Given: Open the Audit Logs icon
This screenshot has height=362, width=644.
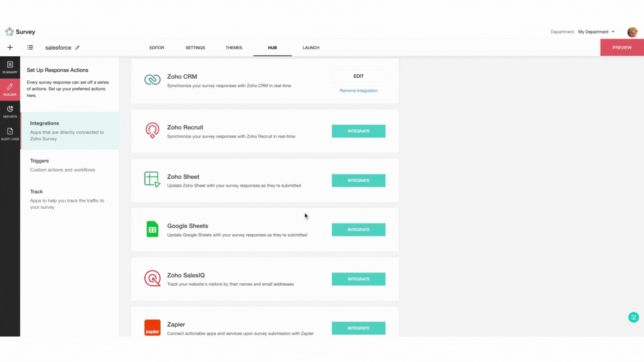Looking at the screenshot, I should tap(10, 134).
